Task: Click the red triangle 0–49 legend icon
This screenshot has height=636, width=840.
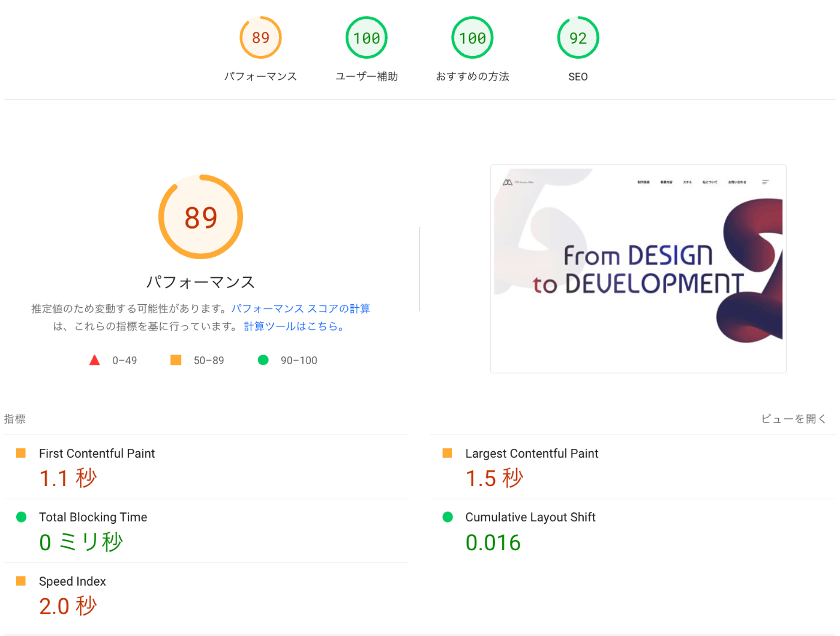Action: [x=94, y=360]
